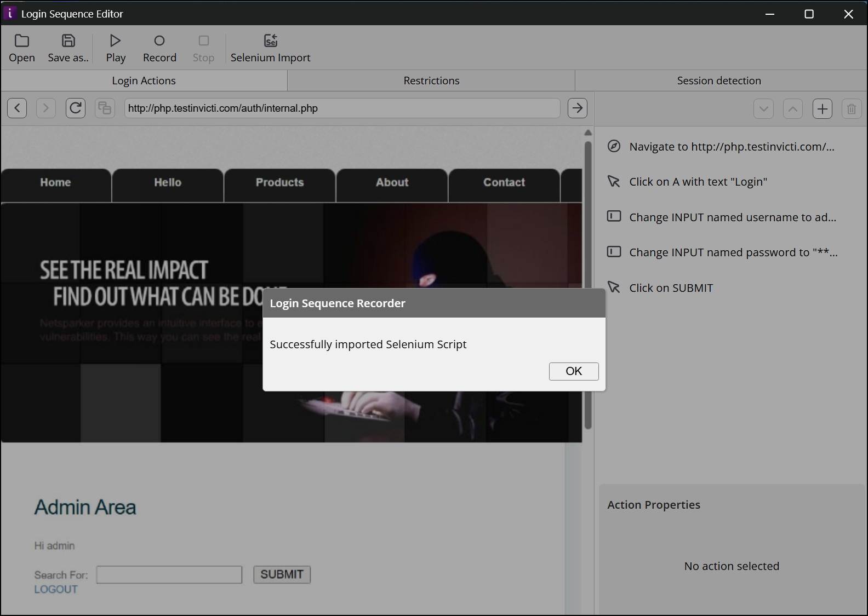This screenshot has width=868, height=616.
Task: Minimize the Login Sequence Editor window
Action: pos(770,14)
